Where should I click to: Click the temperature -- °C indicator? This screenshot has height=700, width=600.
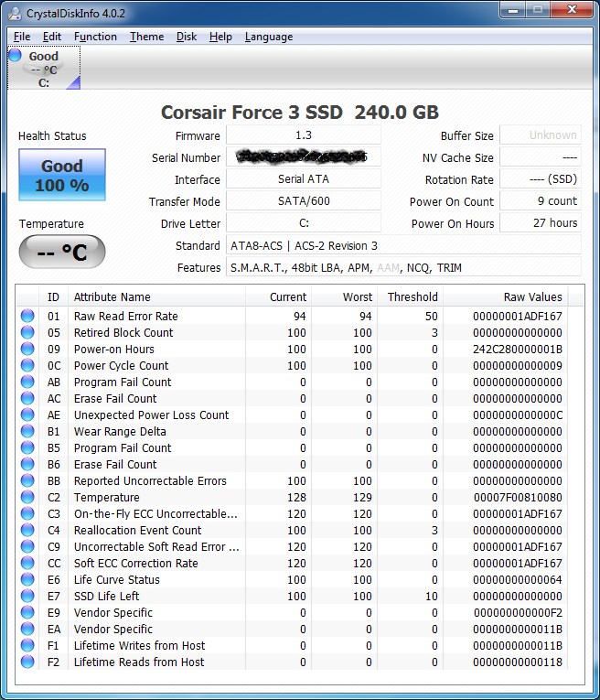62,253
